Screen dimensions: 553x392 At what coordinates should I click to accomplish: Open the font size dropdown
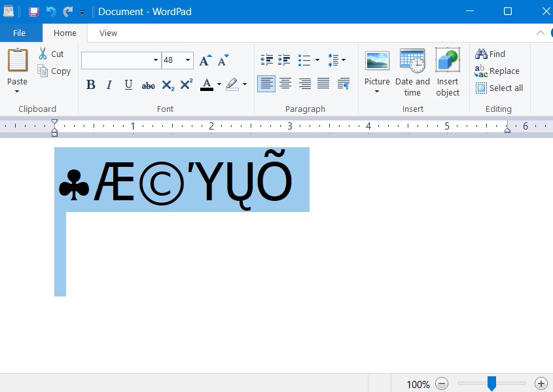click(x=187, y=60)
